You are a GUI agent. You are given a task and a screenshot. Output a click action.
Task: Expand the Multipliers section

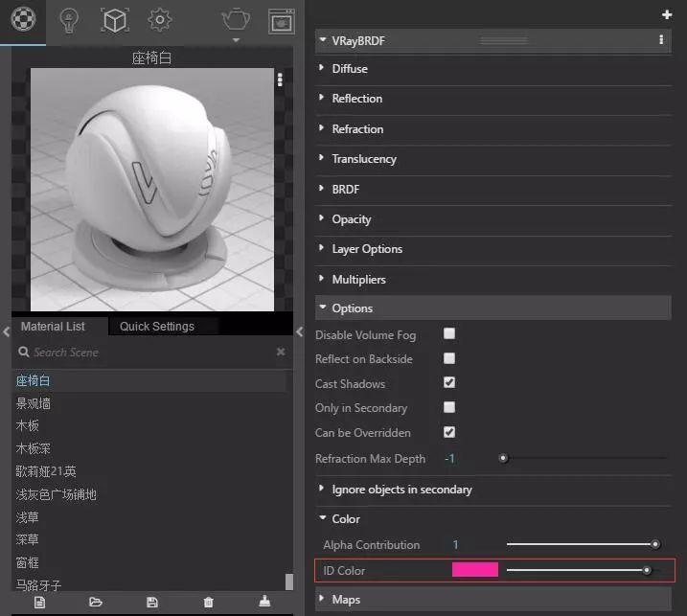(x=322, y=278)
